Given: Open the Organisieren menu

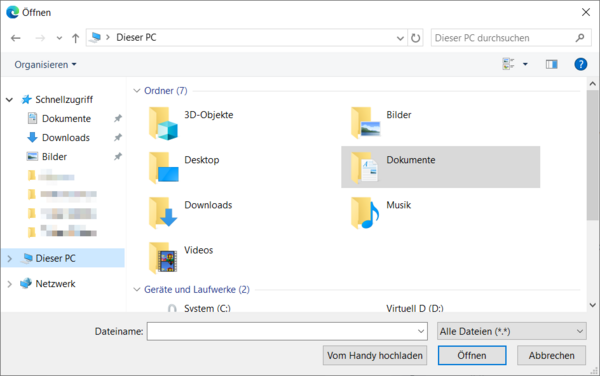Looking at the screenshot, I should pyautogui.click(x=46, y=65).
